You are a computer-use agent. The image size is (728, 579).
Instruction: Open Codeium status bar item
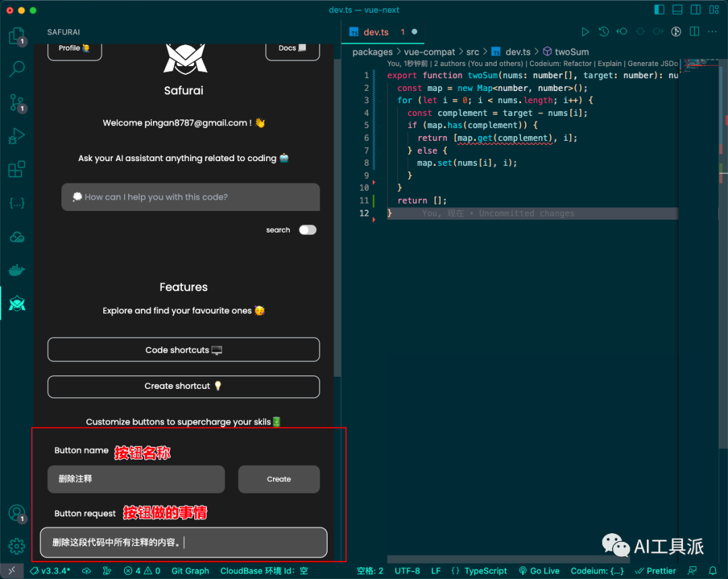tap(597, 571)
